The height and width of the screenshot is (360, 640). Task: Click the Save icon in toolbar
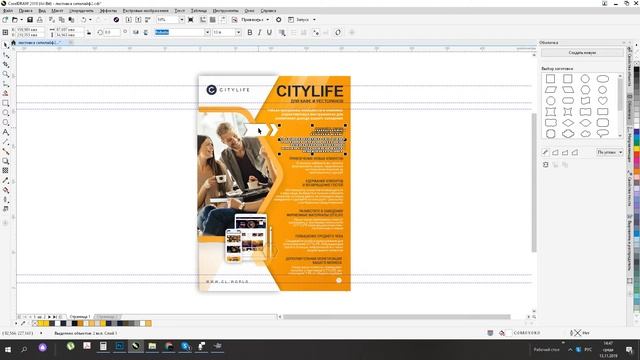pyautogui.click(x=30, y=20)
